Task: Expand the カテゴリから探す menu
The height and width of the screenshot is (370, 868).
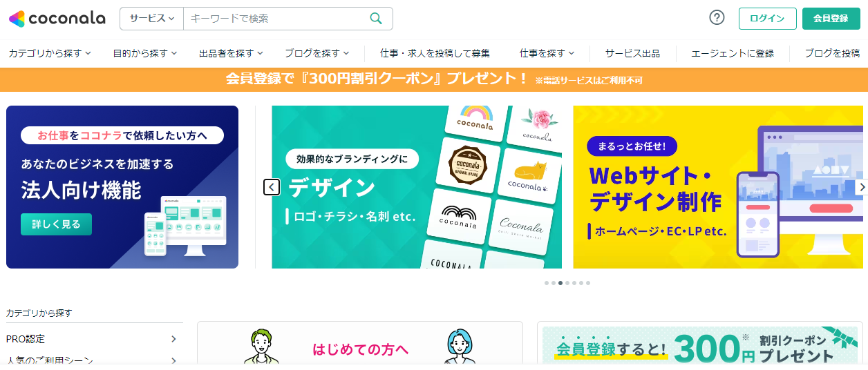Action: 50,53
